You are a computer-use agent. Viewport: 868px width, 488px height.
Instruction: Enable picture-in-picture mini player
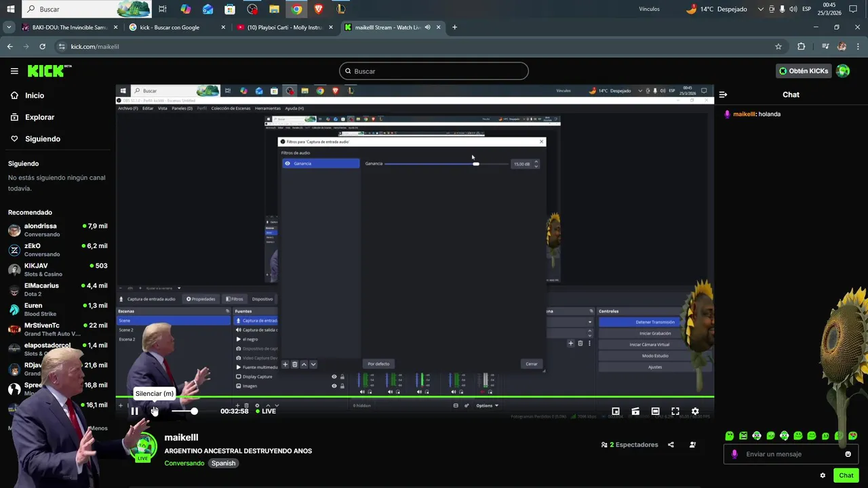(x=616, y=411)
